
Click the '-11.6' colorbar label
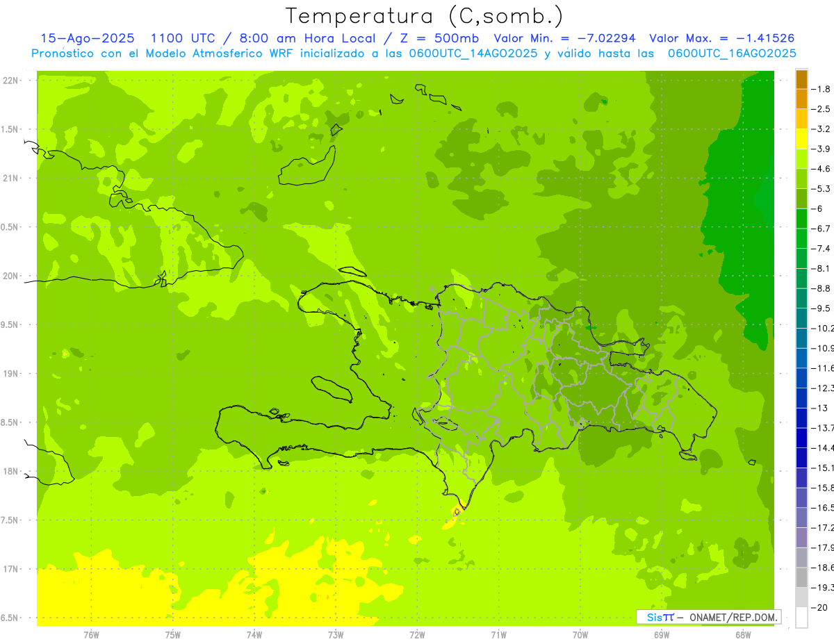[822, 368]
